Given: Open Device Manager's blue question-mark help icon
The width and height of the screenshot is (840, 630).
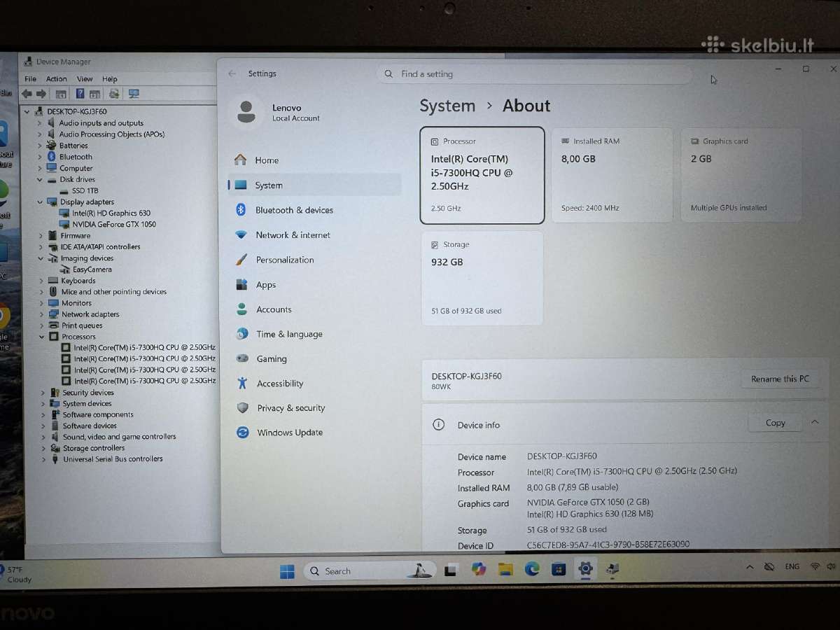Looking at the screenshot, I should 80,94.
